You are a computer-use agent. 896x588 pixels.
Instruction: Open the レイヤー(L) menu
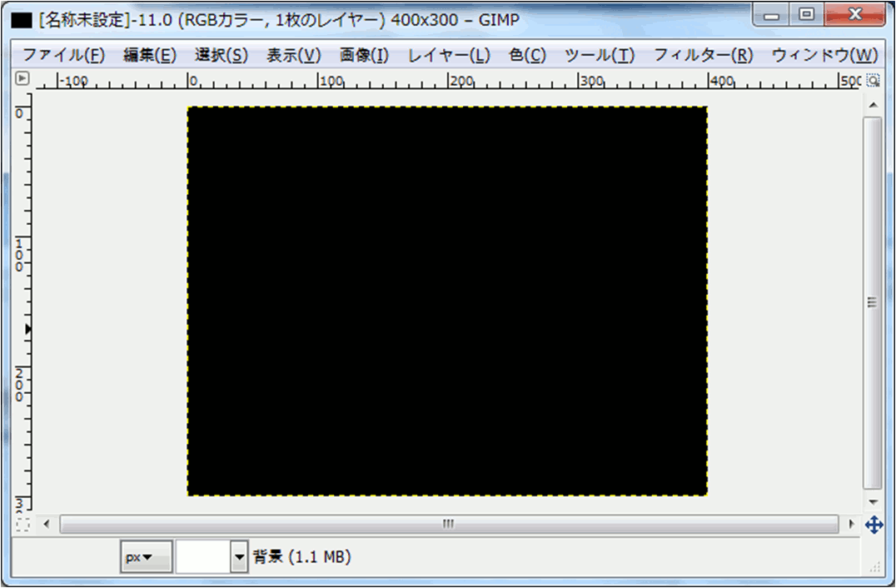(449, 55)
